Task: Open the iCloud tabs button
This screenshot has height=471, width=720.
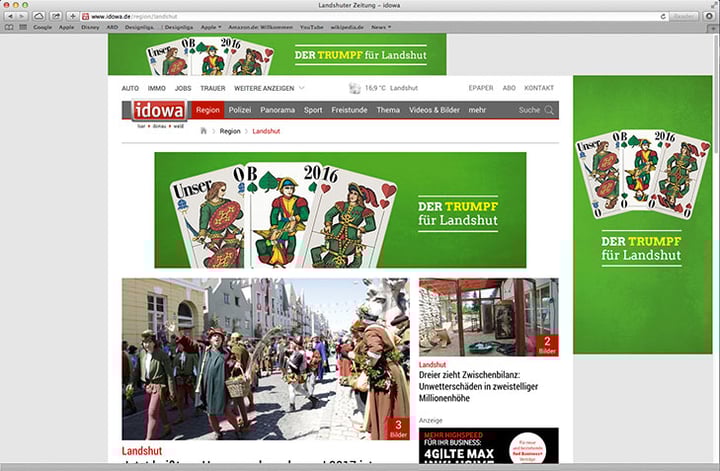Action: click(39, 16)
